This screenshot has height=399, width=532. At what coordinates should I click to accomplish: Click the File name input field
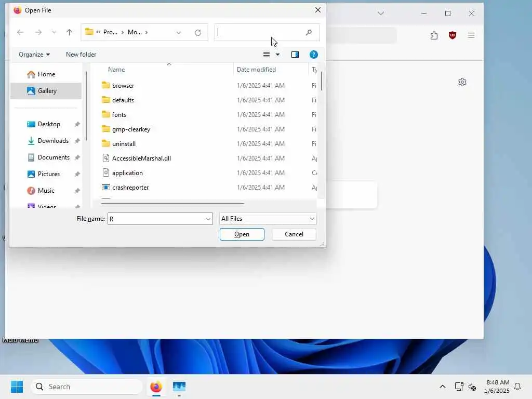pos(156,219)
